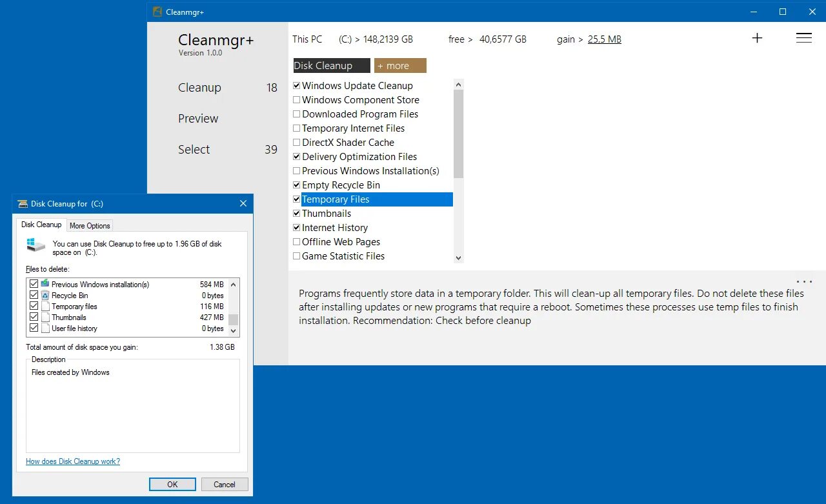
Task: Uncheck Recycle Bin in Disk Cleanup dialog
Action: (x=34, y=295)
